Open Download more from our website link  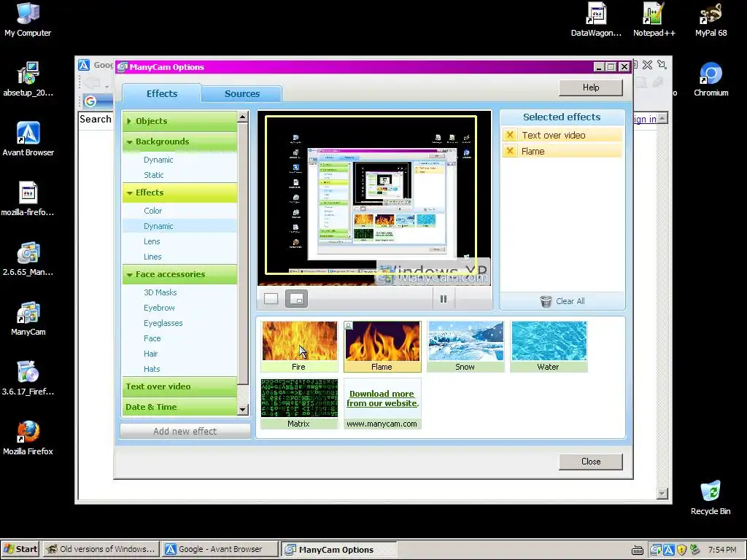click(x=382, y=399)
